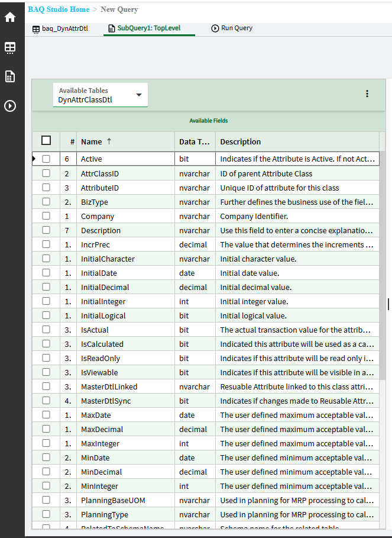The height and width of the screenshot is (538, 392).
Task: Select the checkbox next to MaxDate
Action: click(x=46, y=415)
